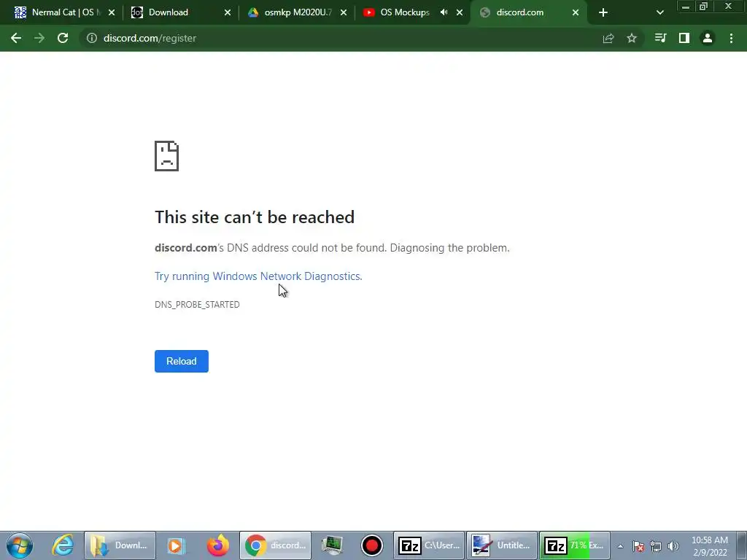Image resolution: width=747 pixels, height=560 pixels.
Task: Open Windows Media Player from taskbar
Action: coord(176,545)
